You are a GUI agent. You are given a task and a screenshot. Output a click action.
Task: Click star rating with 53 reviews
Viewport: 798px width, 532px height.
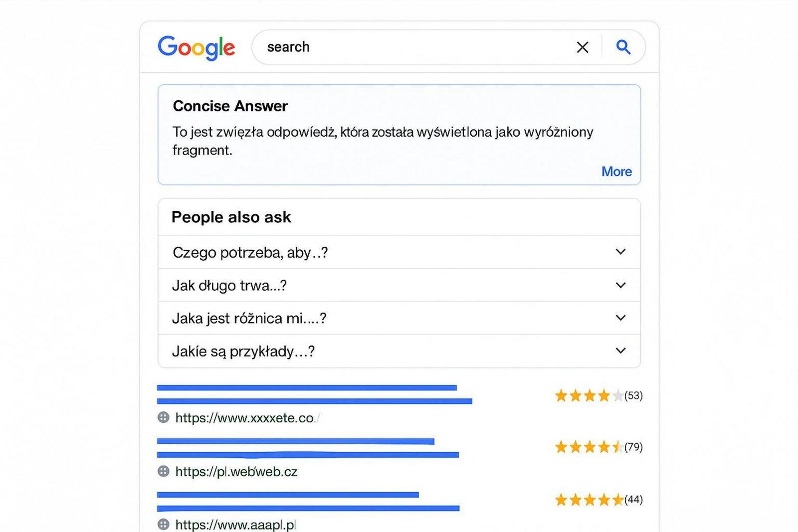[x=598, y=395]
